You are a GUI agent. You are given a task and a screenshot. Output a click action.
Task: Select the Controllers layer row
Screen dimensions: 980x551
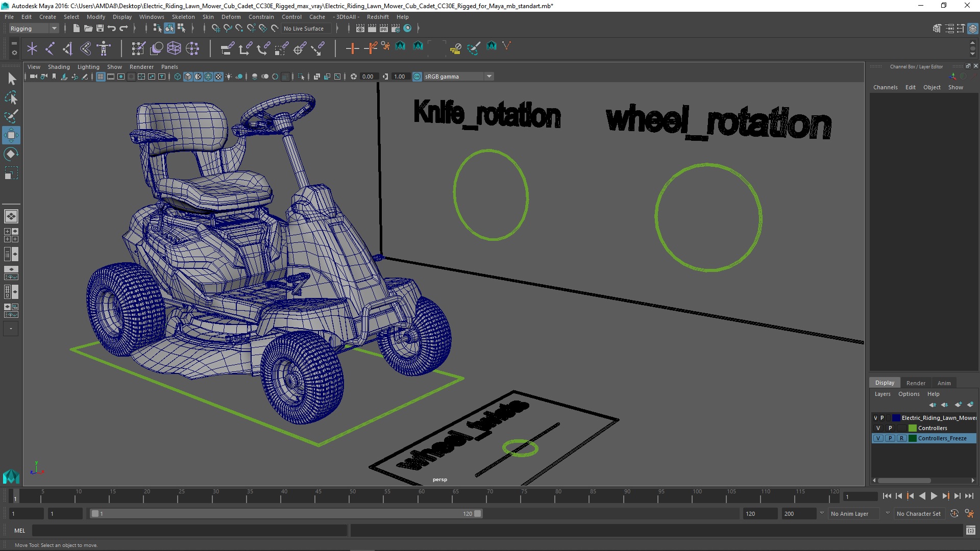924,428
